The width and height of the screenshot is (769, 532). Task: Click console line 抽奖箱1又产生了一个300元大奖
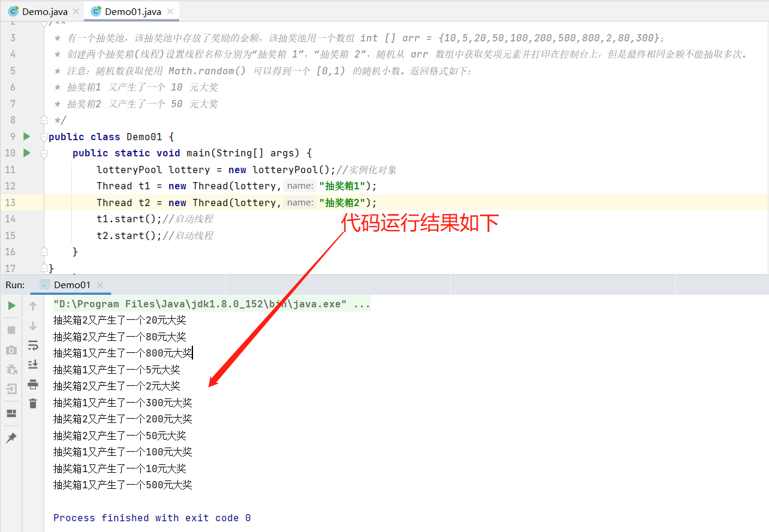click(123, 403)
